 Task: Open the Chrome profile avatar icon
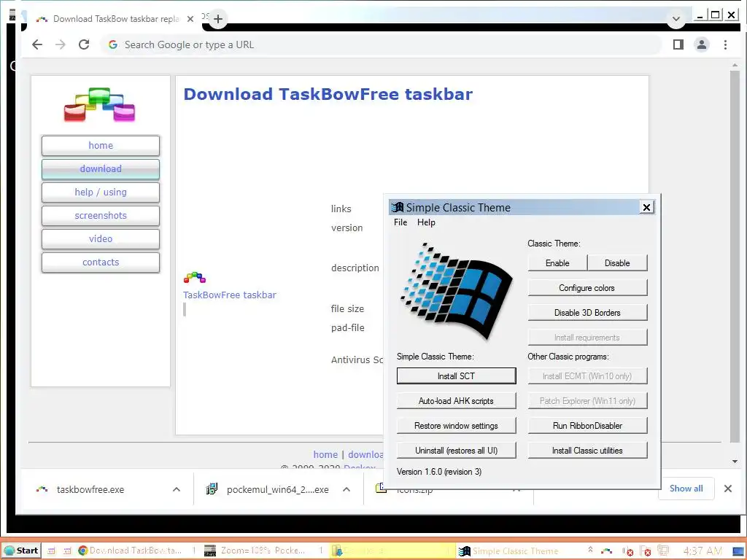[702, 44]
